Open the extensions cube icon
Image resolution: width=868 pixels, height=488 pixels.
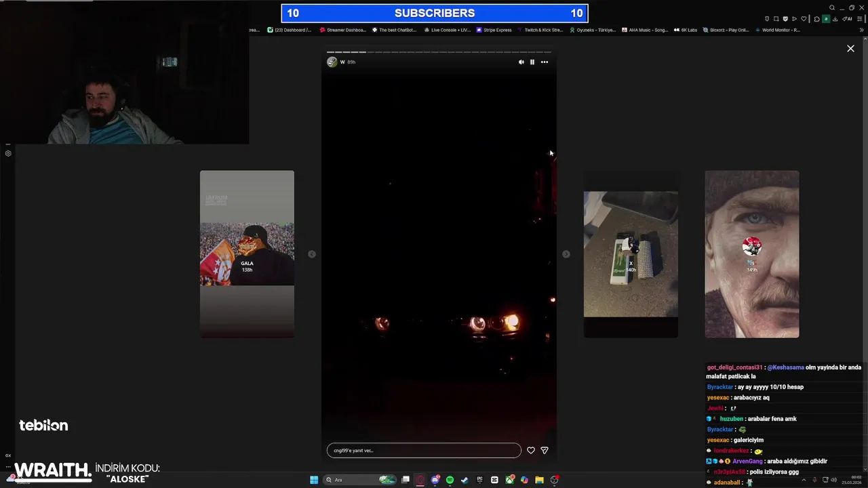(816, 19)
